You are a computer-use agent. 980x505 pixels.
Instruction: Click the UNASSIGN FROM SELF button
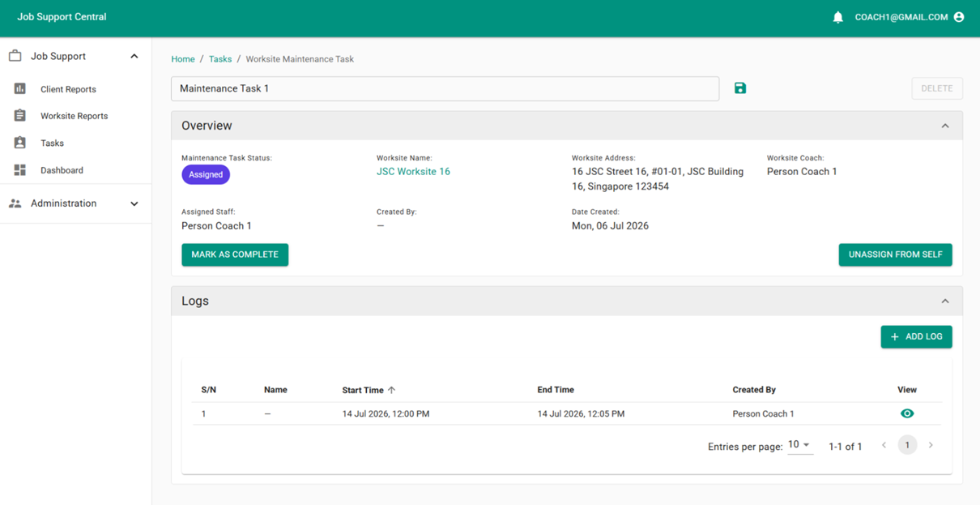pyautogui.click(x=895, y=255)
